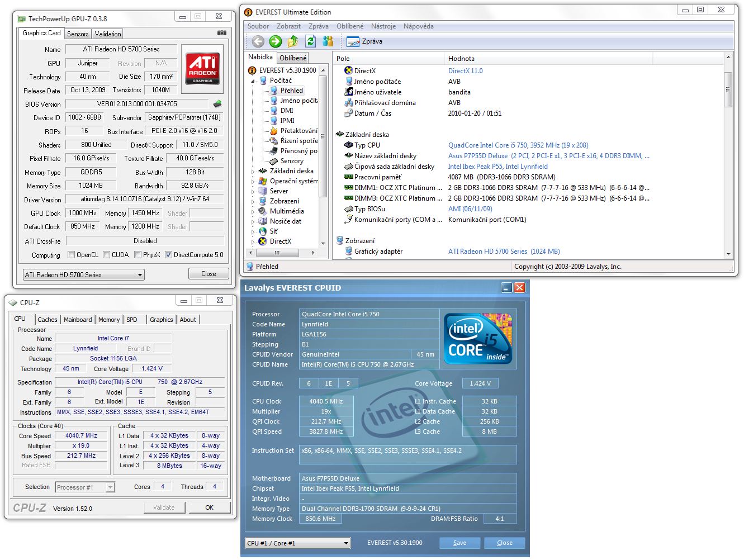Open the ATI Radeon HD 5700 Series dropdown
This screenshot has height=560, width=744.
tap(84, 275)
